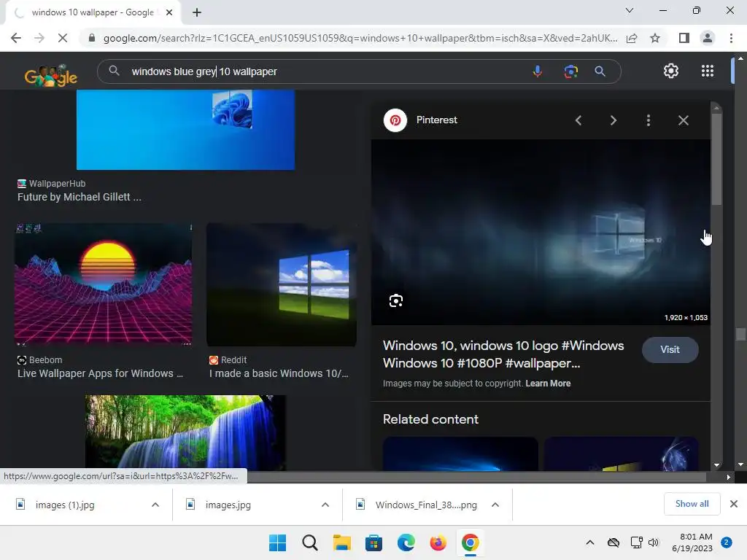
Task: Bookmark this tab with star icon
Action: pyautogui.click(x=655, y=38)
